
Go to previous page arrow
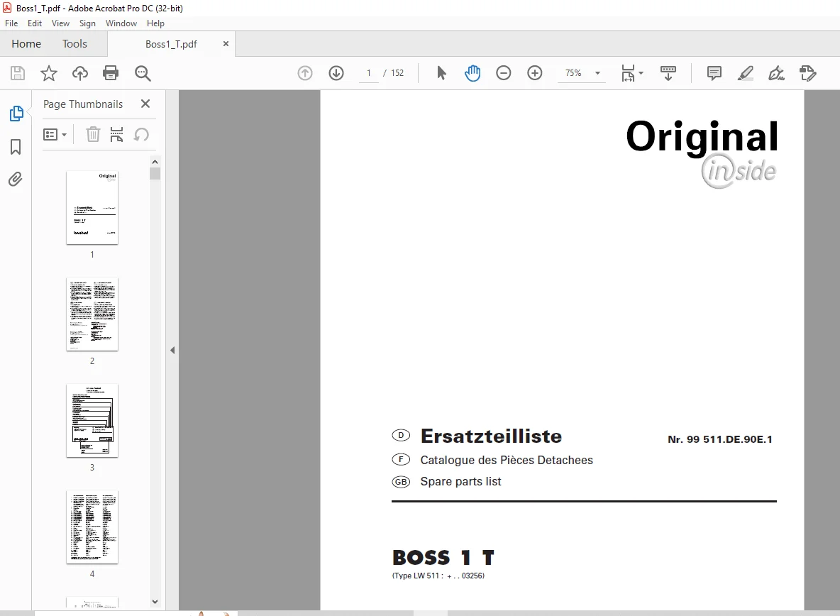(x=305, y=73)
